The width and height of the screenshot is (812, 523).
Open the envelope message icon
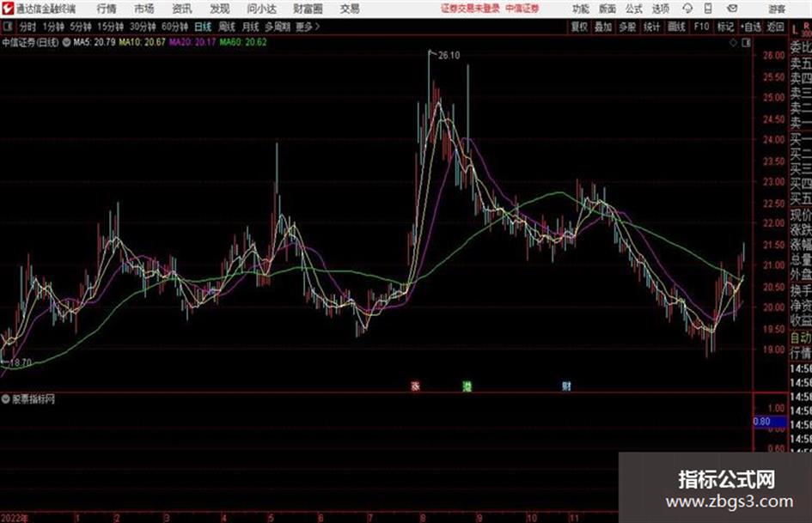click(732, 9)
